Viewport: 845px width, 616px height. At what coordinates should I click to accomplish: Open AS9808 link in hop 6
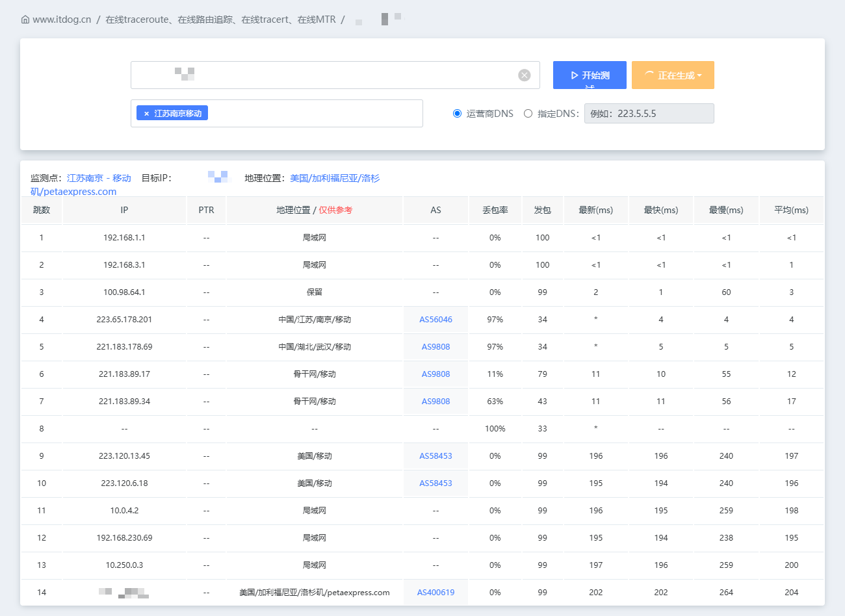(435, 374)
